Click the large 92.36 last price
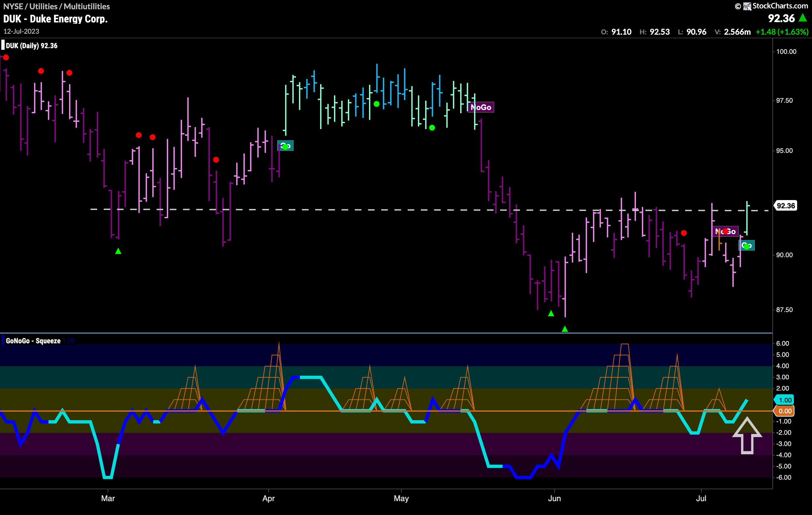812x515 pixels. pyautogui.click(x=781, y=18)
